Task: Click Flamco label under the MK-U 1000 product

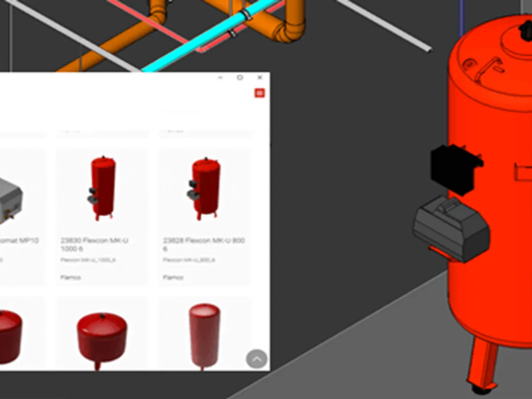Action: click(70, 278)
